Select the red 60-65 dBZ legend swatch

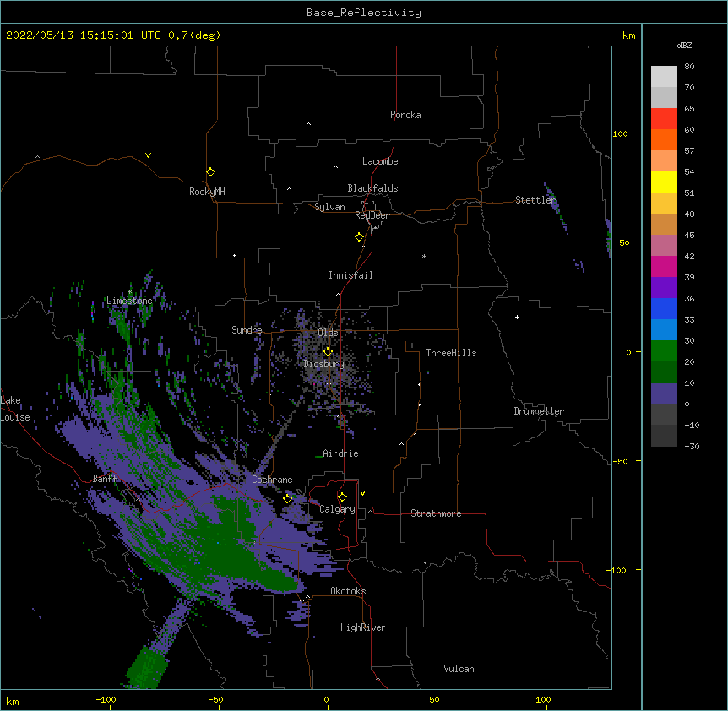click(x=664, y=119)
